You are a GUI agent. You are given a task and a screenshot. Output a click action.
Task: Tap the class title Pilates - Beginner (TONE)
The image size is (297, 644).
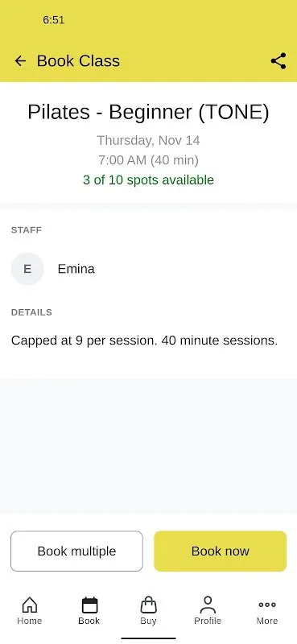[148, 112]
